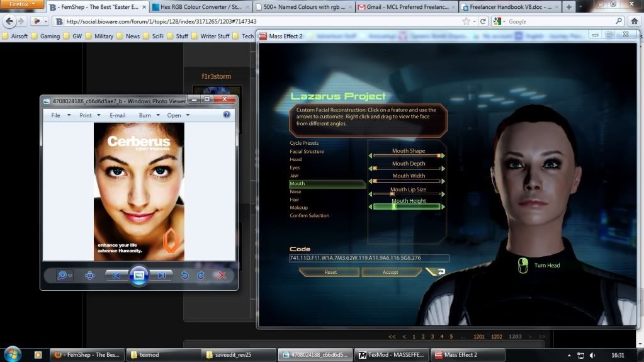
Task: Increase Mouth Shape with right arrow
Action: [x=443, y=156]
